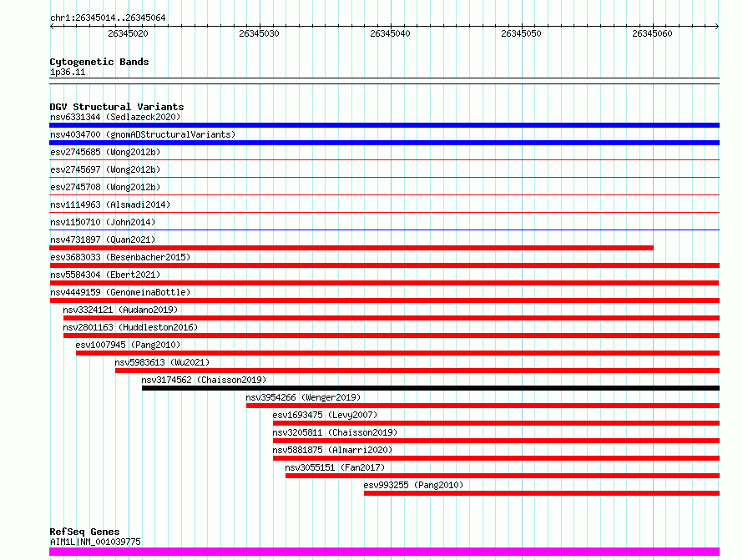Image resolution: width=743 pixels, height=560 pixels.
Task: Click ruler position 26345020
Action: pyautogui.click(x=128, y=33)
